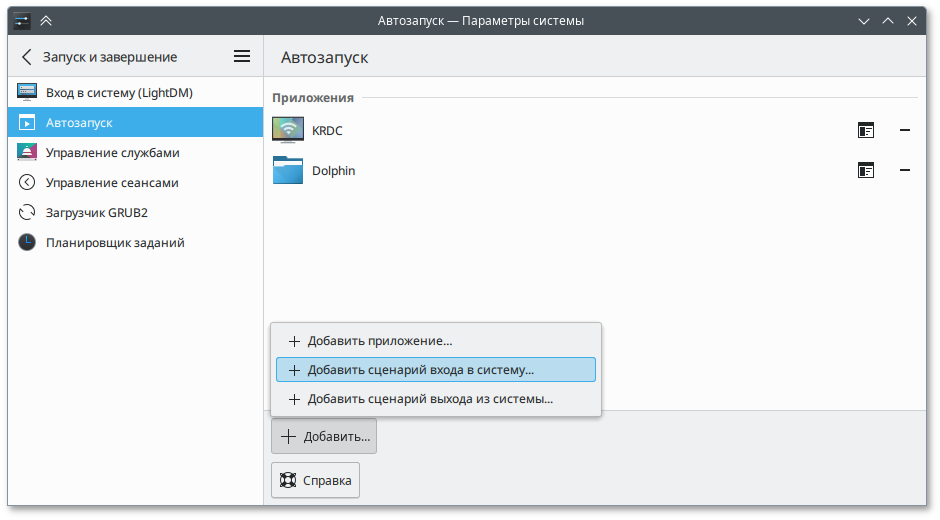Open Планировщик заданий page
The width and height of the screenshot is (940, 520).
135,242
